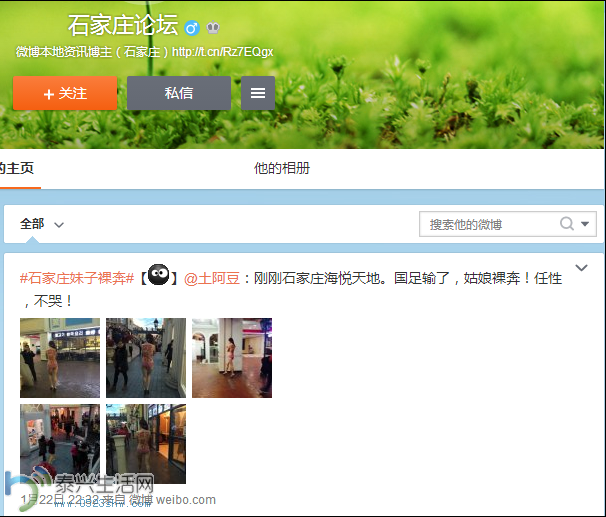This screenshot has width=606, height=517.
Task: Click the black round emoji icon in post
Action: [x=157, y=277]
